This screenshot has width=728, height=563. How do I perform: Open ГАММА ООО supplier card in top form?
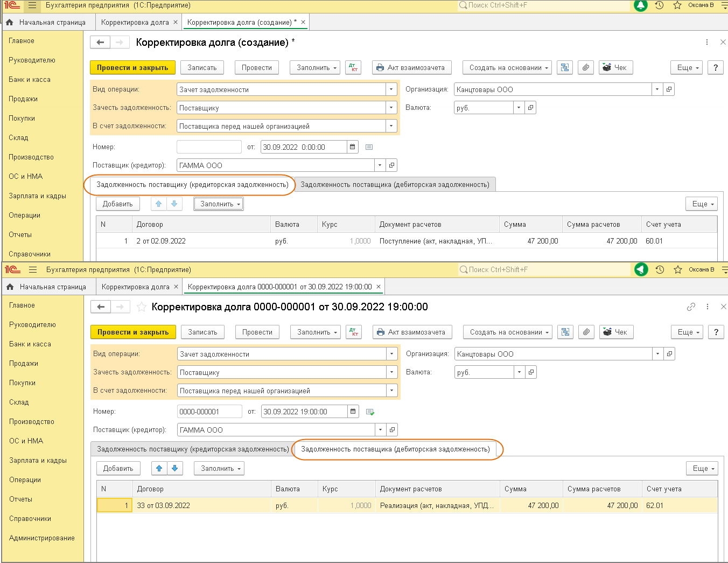click(x=392, y=165)
